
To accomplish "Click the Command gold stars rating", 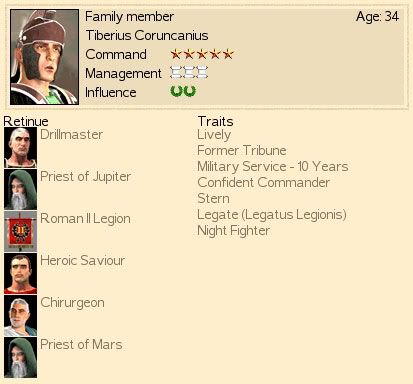I will [x=202, y=54].
